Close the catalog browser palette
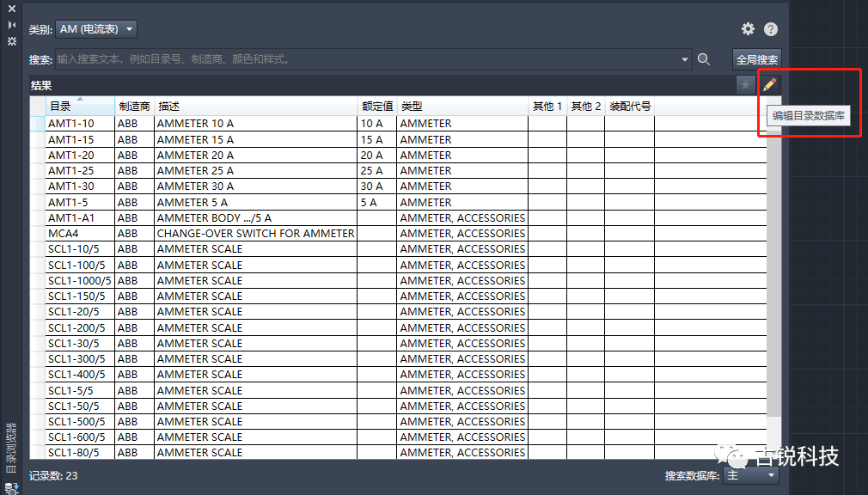This screenshot has width=868, height=495. point(12,9)
